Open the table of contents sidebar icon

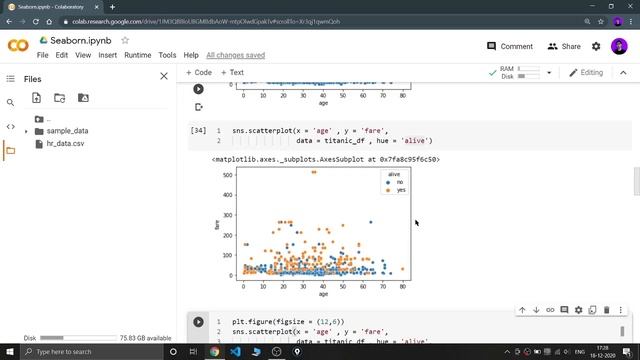click(x=11, y=79)
